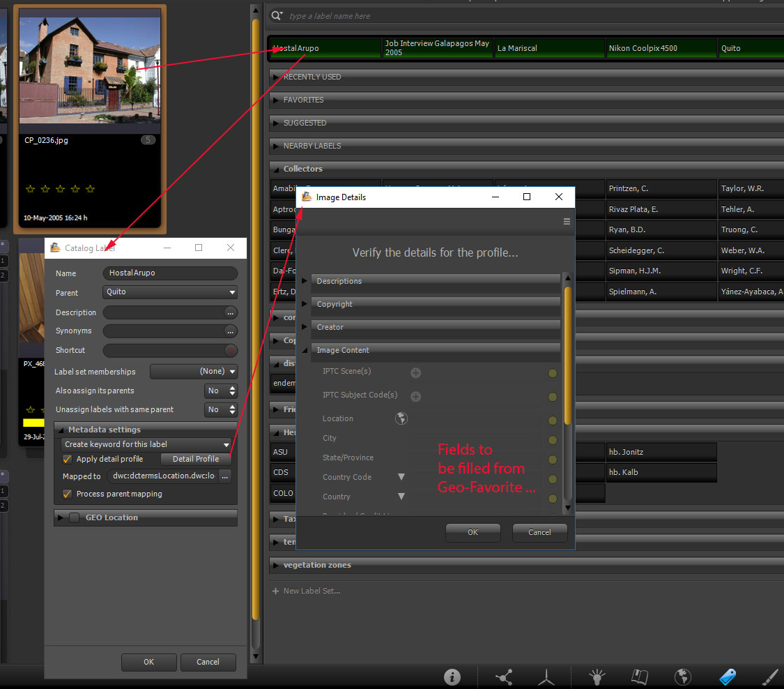Select the Nikon Coolpix 4500 label

tap(661, 48)
